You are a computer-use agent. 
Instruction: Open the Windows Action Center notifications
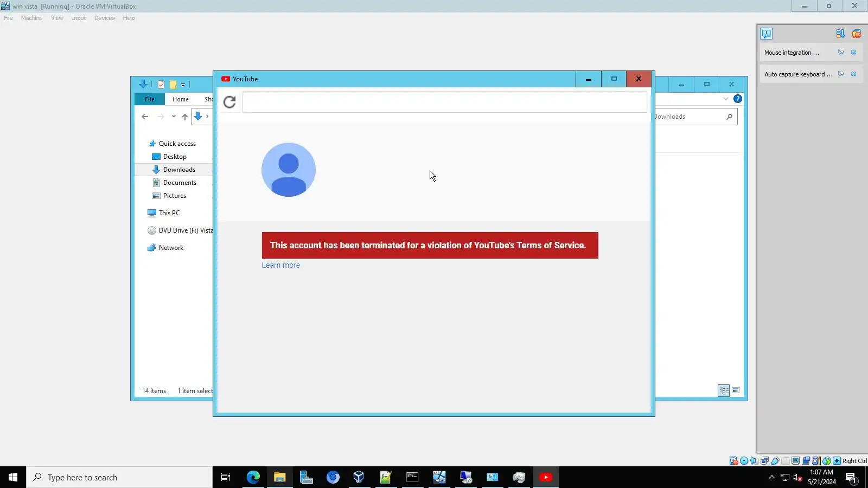851,478
